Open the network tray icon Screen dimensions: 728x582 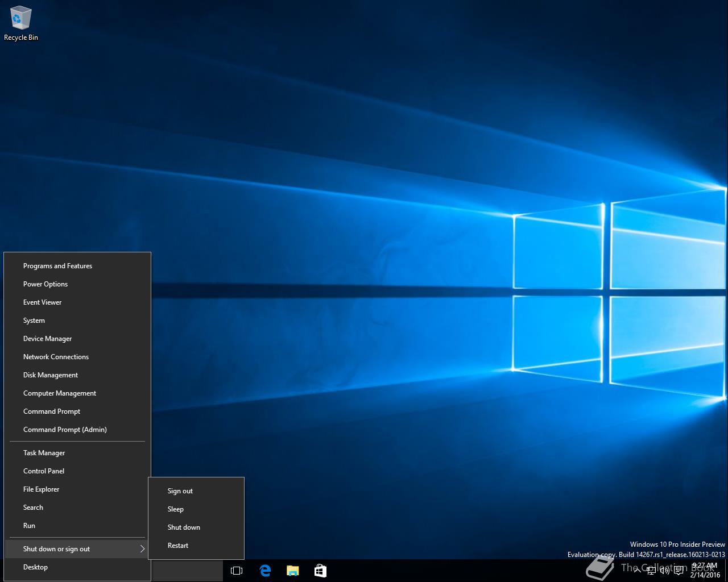point(651,571)
